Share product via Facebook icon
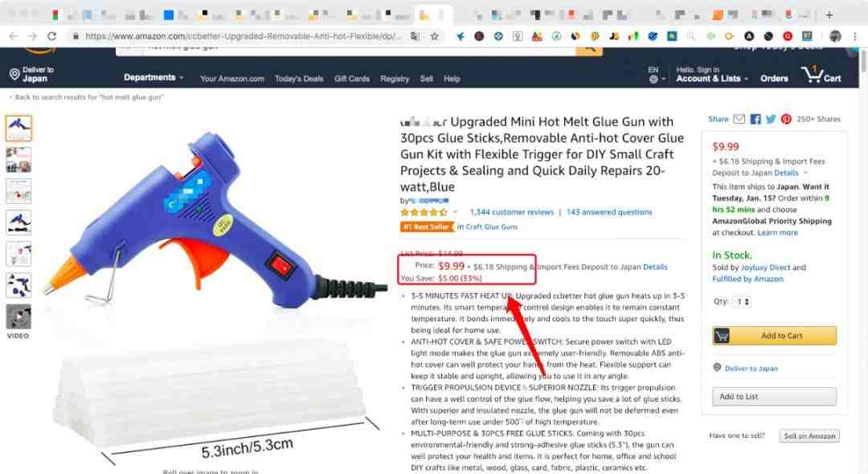 click(755, 119)
